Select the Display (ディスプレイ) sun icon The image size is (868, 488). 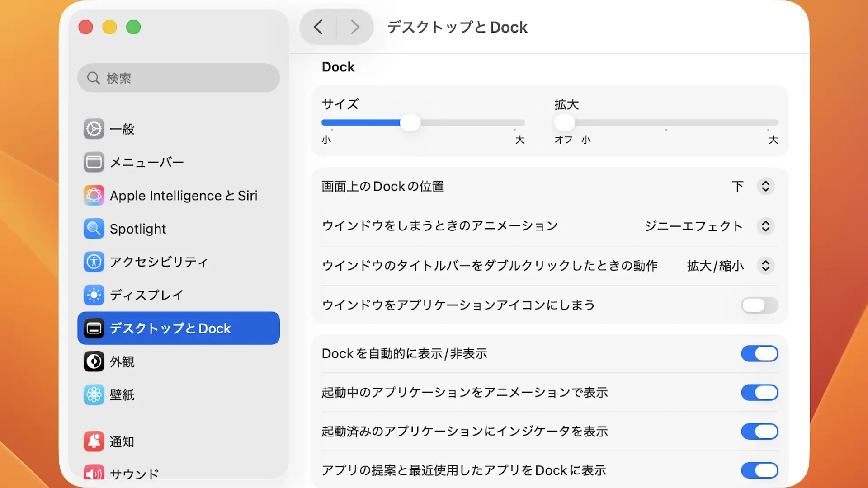[94, 295]
